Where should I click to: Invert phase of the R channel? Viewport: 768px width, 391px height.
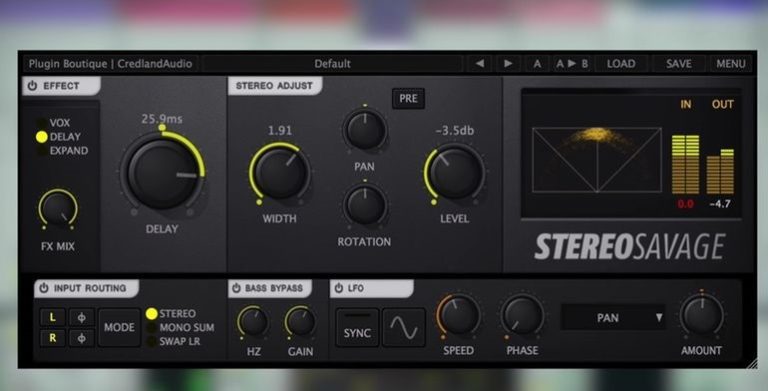tap(81, 338)
